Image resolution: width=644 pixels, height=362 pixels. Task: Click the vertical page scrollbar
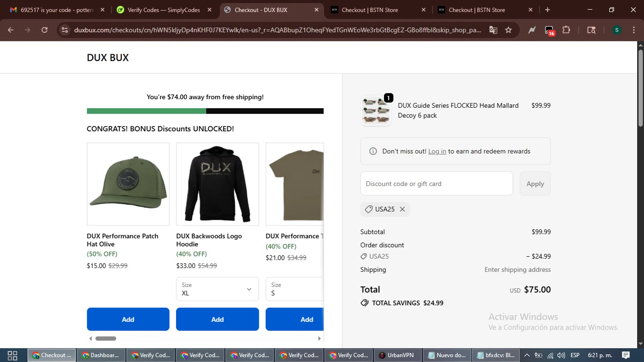point(641,88)
